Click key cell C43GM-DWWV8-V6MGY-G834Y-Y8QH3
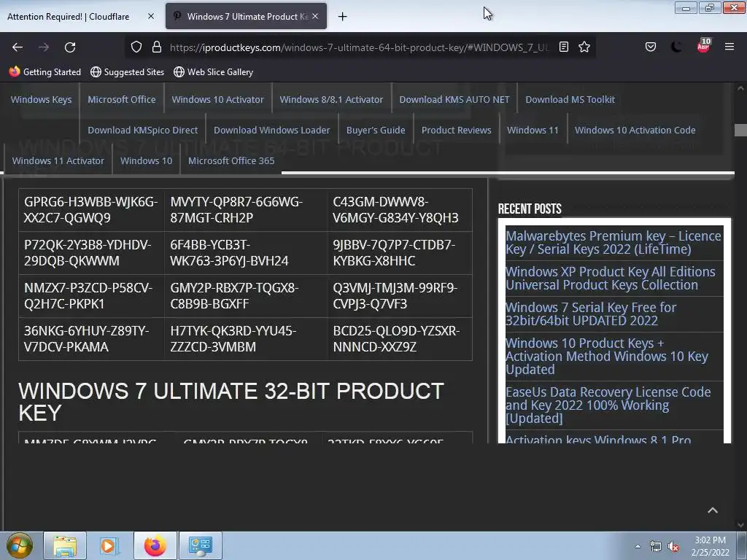Screen dimensions: 747x560 400,210
